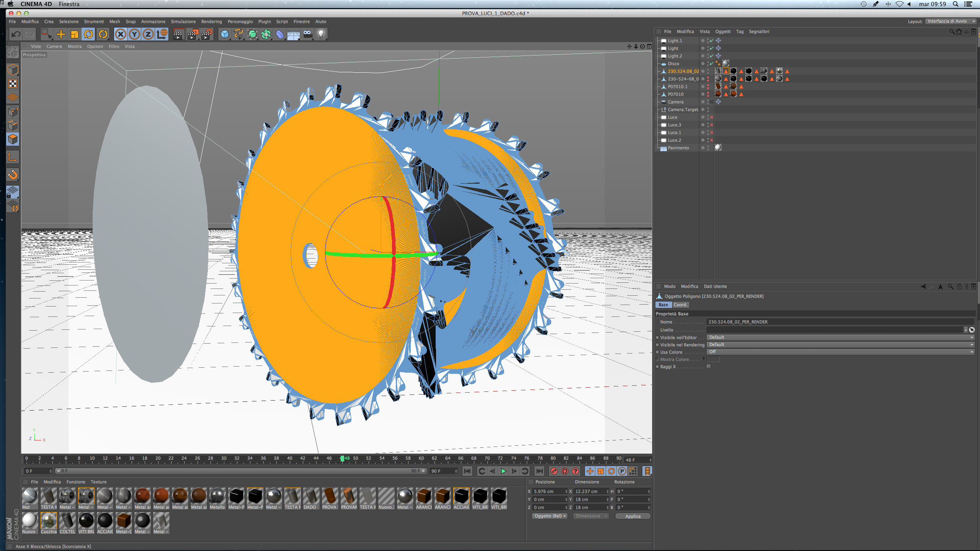
Task: Open render settings clapperboard gear icon
Action: click(x=207, y=34)
